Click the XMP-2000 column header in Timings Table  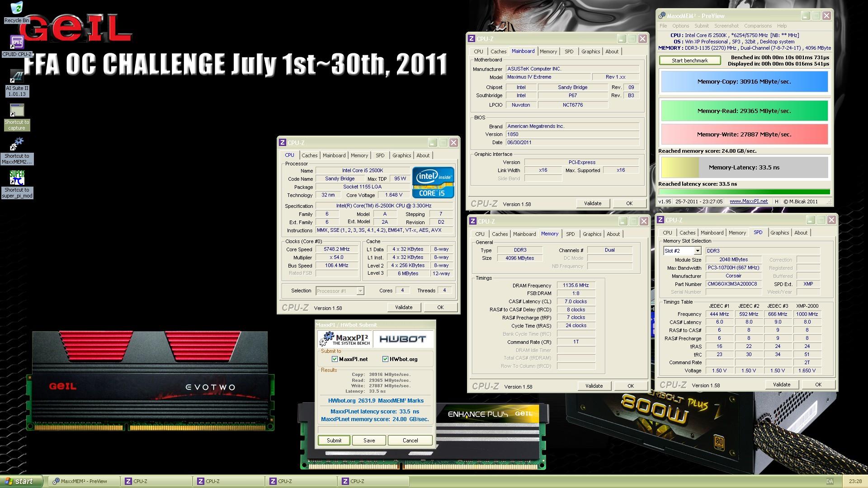[x=807, y=306]
